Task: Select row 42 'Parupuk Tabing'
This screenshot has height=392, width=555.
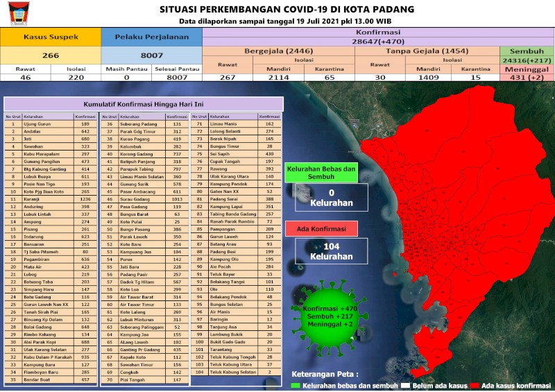Action: tap(145, 169)
